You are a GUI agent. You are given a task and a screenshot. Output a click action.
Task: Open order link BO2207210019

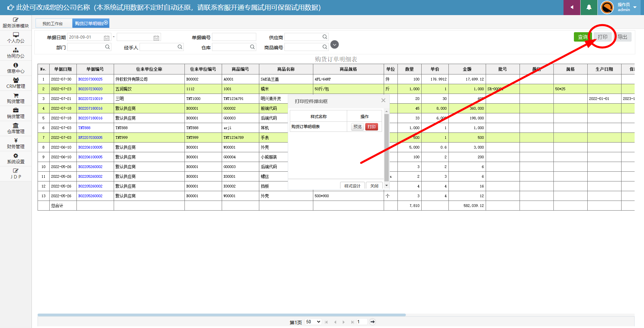point(91,99)
